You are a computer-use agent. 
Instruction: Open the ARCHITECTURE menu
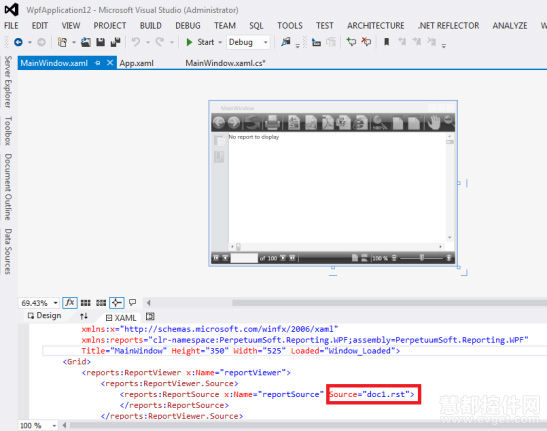tap(376, 26)
